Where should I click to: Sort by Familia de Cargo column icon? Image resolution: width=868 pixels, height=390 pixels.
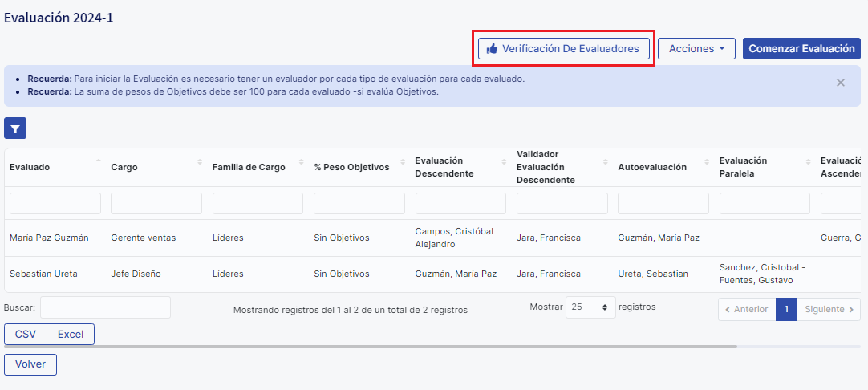point(301,162)
